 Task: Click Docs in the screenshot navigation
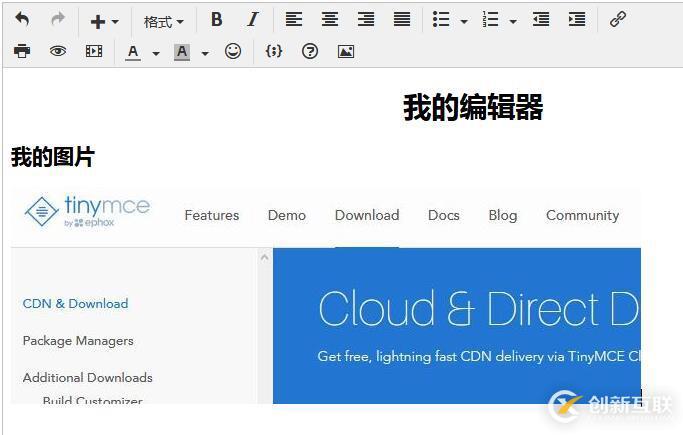coord(443,215)
